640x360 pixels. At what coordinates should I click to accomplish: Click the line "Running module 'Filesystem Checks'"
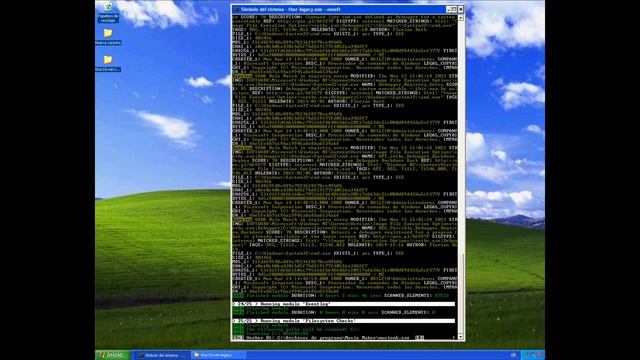[343, 321]
